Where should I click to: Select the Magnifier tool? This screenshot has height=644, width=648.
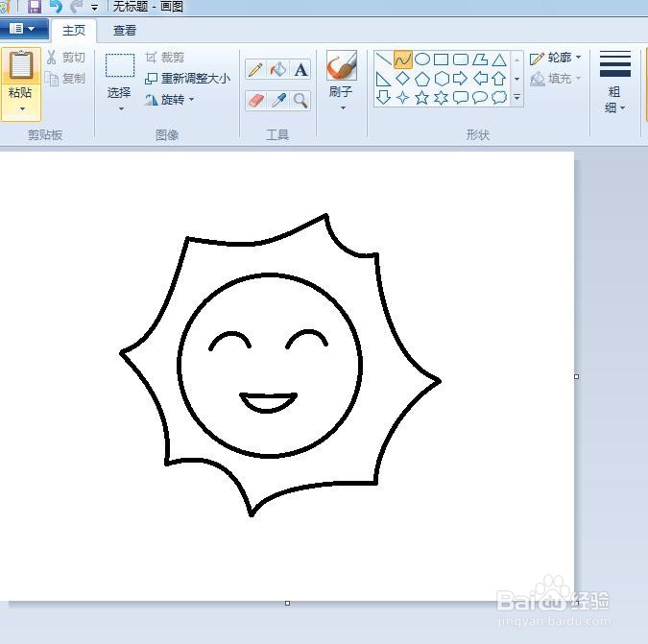(300, 101)
